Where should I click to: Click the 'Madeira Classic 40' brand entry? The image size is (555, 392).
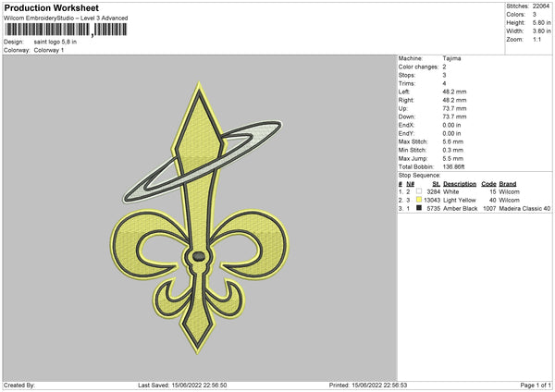pyautogui.click(x=524, y=208)
